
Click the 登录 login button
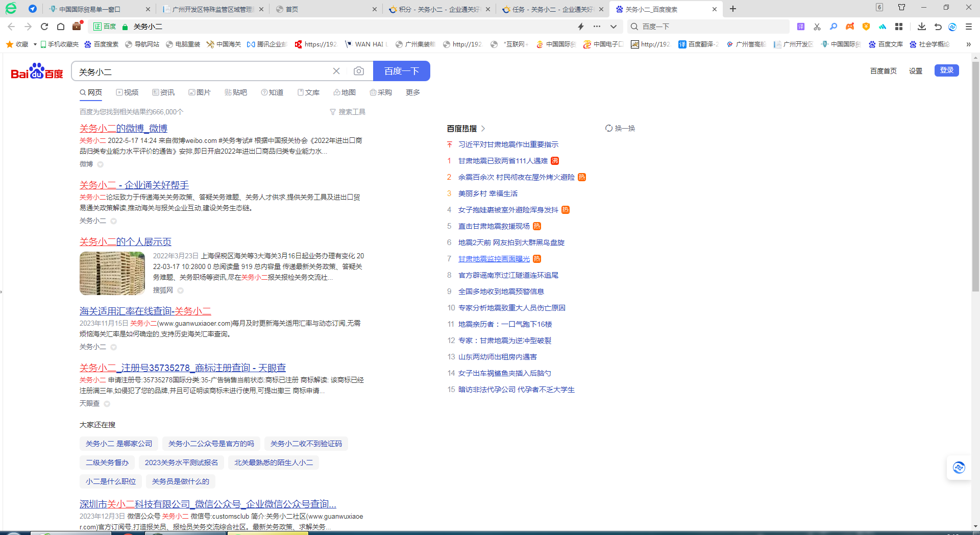947,70
